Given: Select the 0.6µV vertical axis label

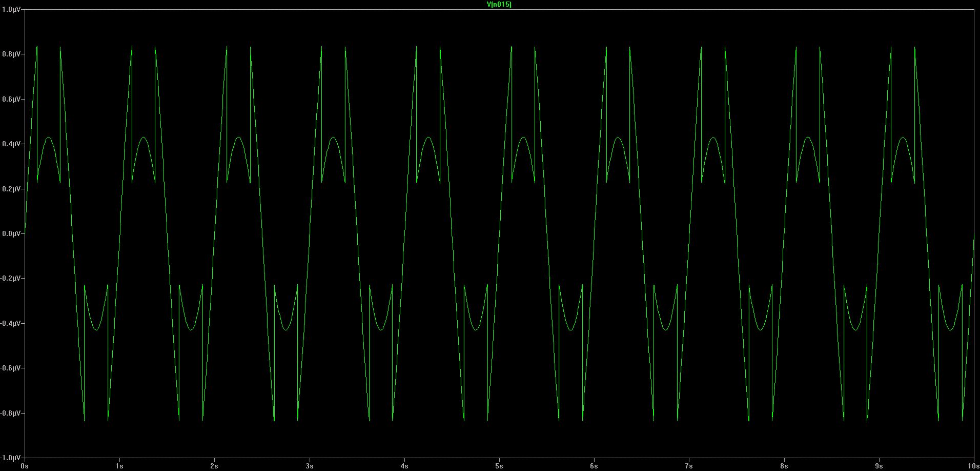Looking at the screenshot, I should click(x=11, y=99).
